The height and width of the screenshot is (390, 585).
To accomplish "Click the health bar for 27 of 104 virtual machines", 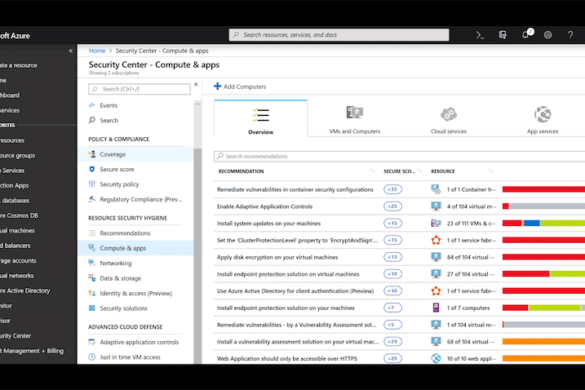I will point(544,274).
